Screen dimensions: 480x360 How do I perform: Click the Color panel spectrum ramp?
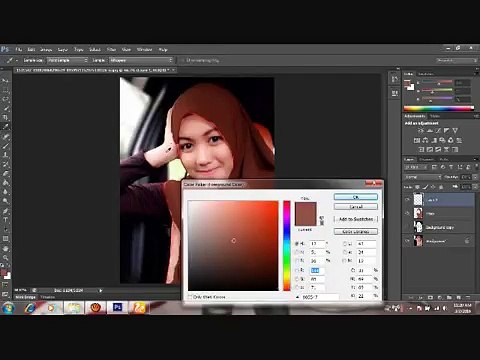pos(438,108)
